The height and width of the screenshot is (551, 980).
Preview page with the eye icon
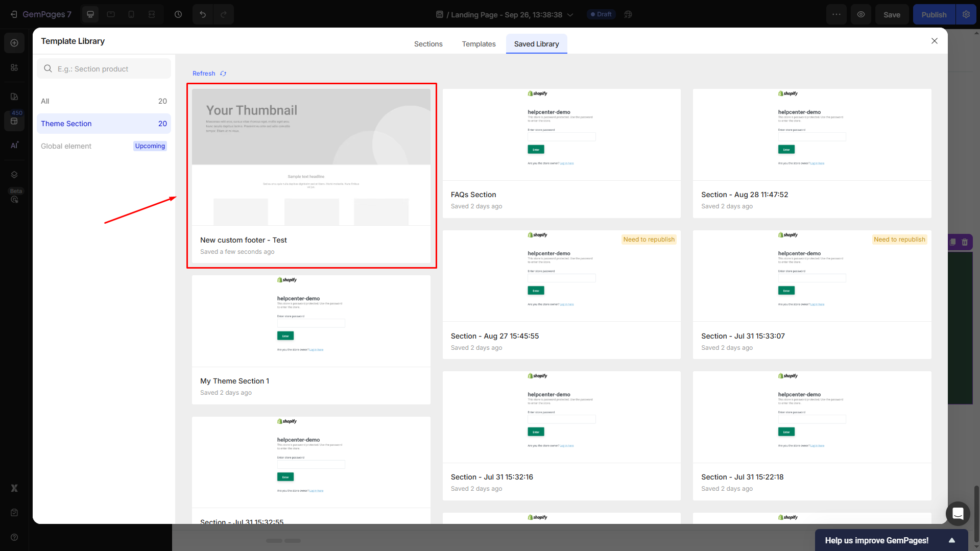pos(861,14)
